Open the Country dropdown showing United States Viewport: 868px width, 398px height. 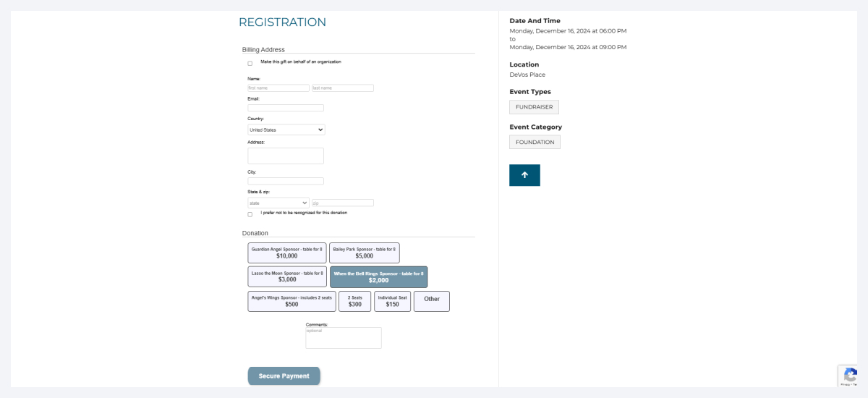(286, 130)
